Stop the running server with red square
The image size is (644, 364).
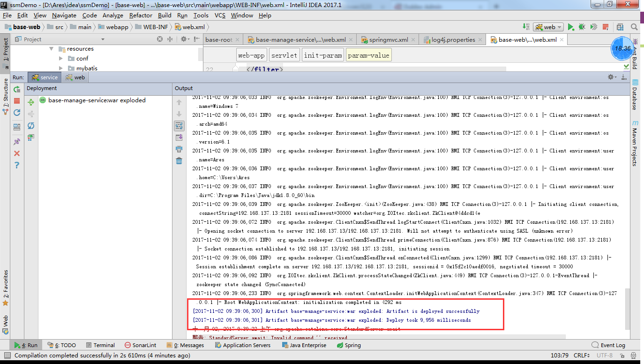tap(17, 101)
